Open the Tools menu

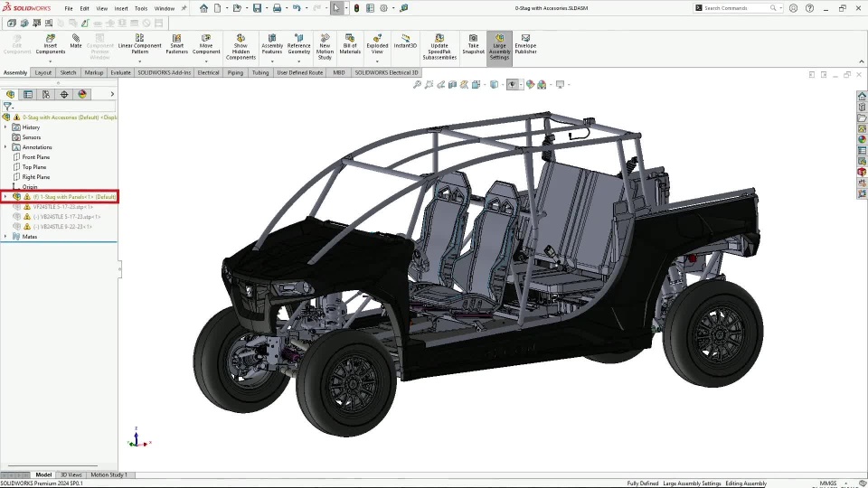pyautogui.click(x=141, y=8)
